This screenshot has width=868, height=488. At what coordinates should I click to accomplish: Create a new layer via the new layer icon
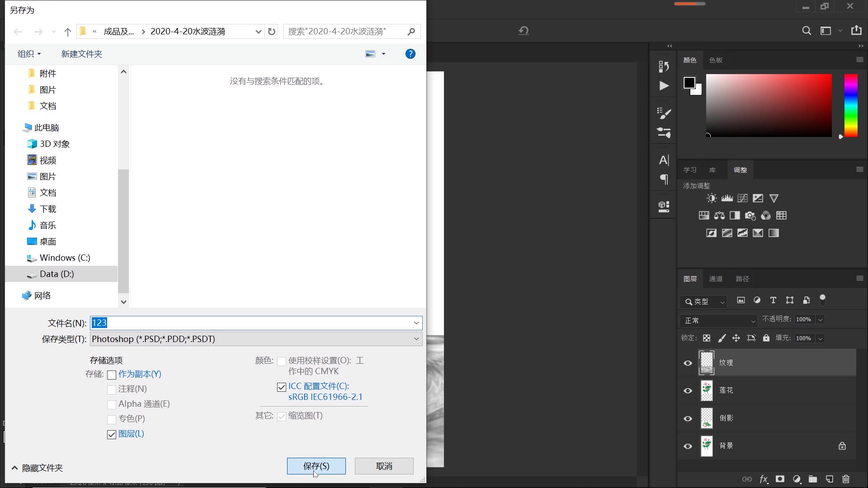pyautogui.click(x=829, y=479)
